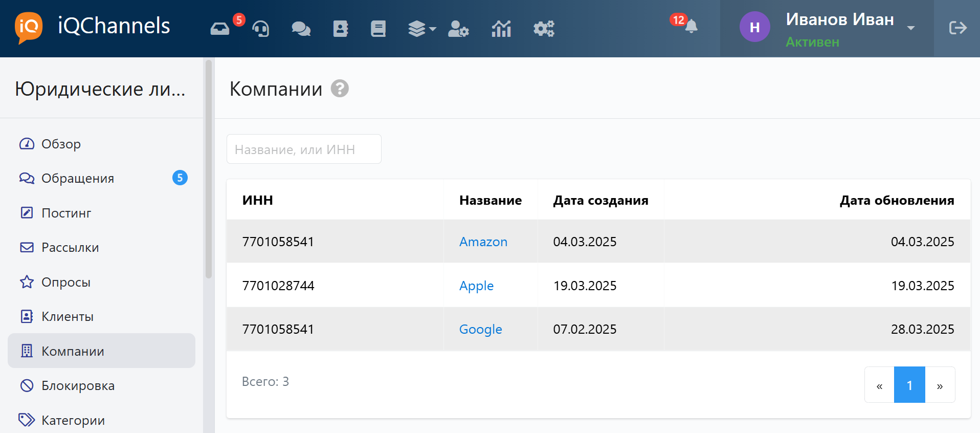Open the analytics chart icon
This screenshot has width=980, height=433.
point(501,29)
